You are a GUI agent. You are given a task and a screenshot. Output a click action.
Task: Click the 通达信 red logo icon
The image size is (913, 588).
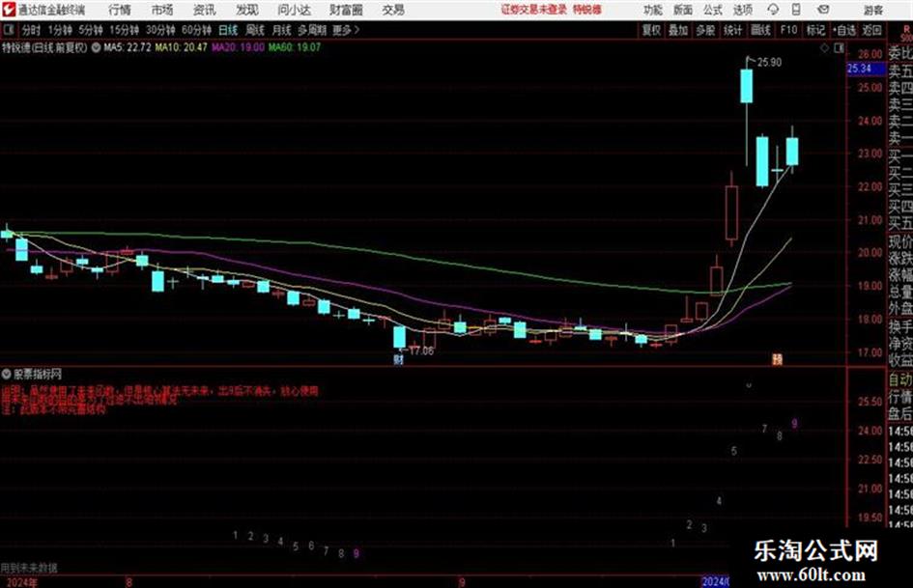point(9,10)
